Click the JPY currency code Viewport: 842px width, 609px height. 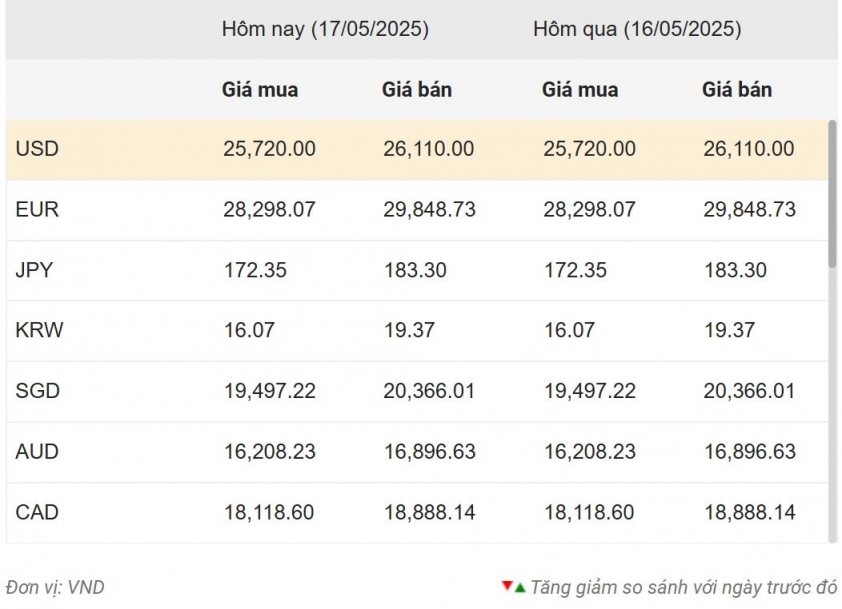pyautogui.click(x=37, y=270)
